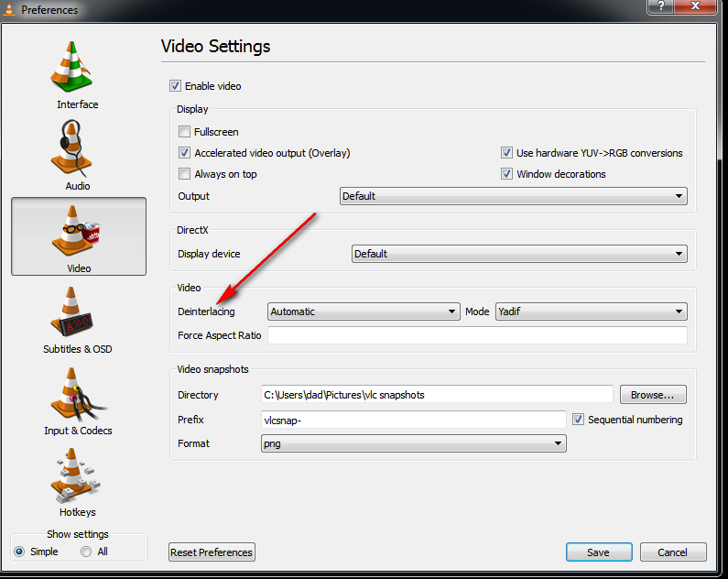Click Subtitles & OSD label
This screenshot has width=728, height=579.
78,349
